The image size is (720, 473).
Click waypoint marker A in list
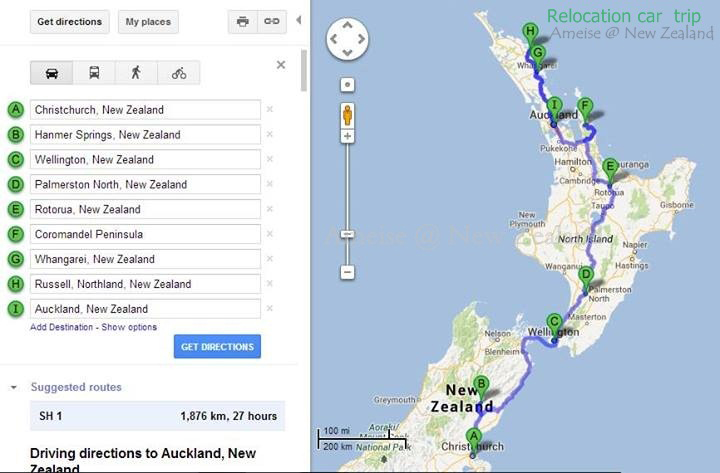click(16, 110)
